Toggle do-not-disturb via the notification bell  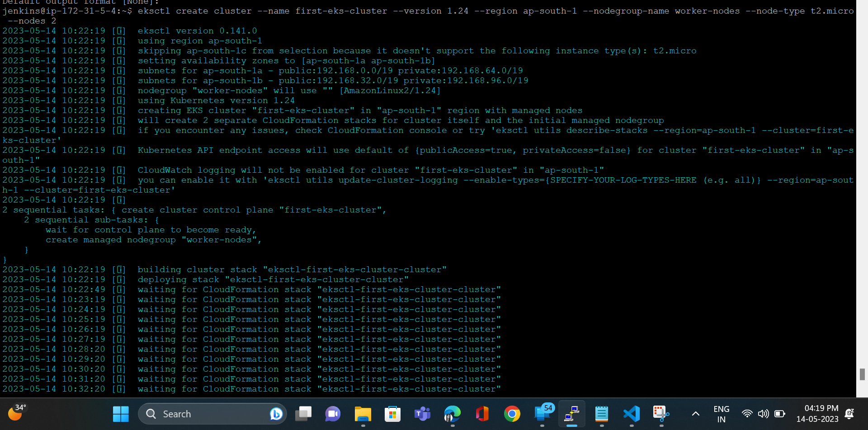849,414
